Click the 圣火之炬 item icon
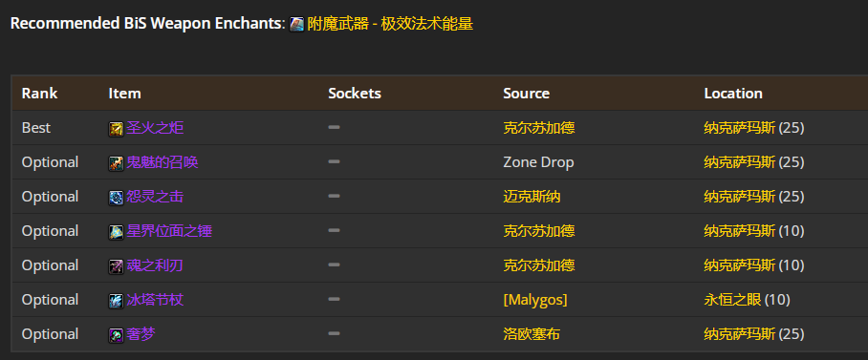This screenshot has width=868, height=360. coord(116,129)
